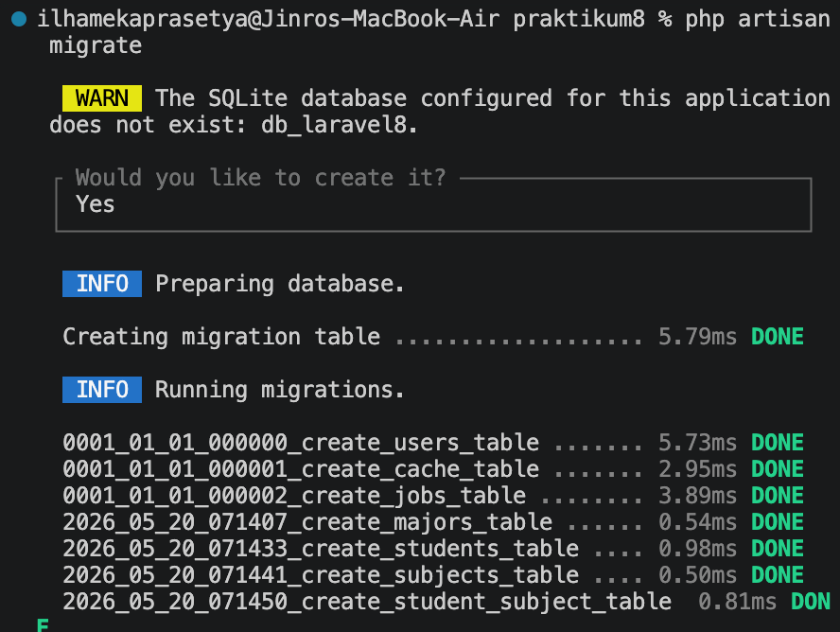This screenshot has width=840, height=632.
Task: Click the blue INFO badge beside Preparing database
Action: [102, 284]
